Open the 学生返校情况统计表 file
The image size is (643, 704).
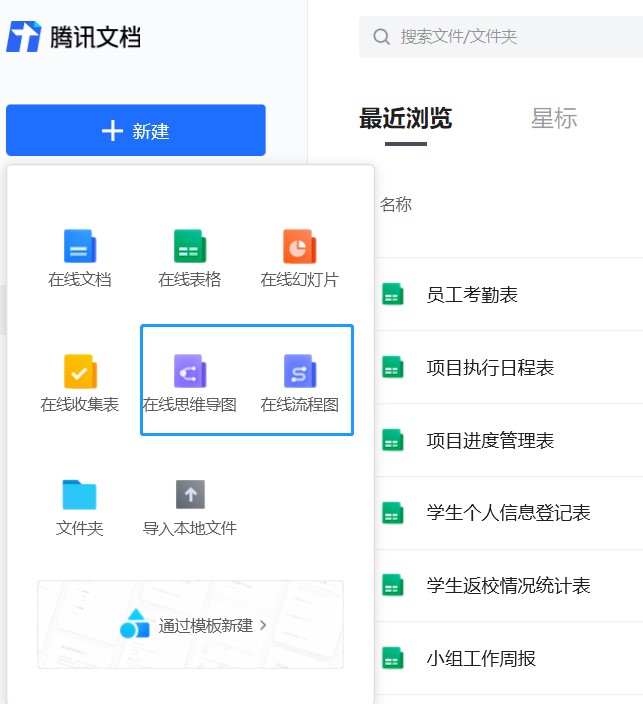(509, 585)
